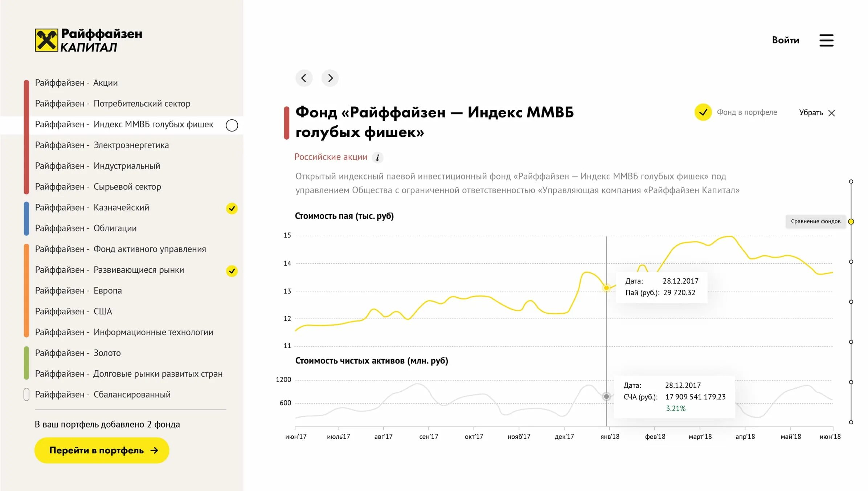
Task: Open the Сравнение фондов label
Action: pyautogui.click(x=815, y=221)
